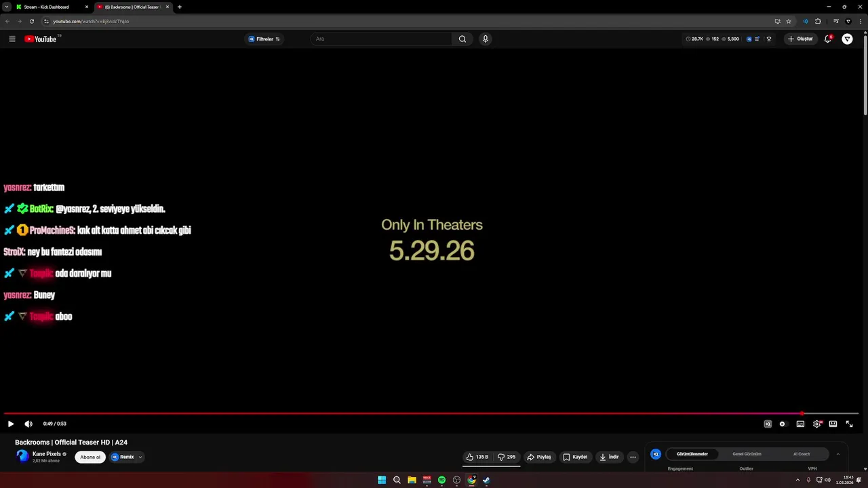This screenshot has height=488, width=868.
Task: Select the Genel Görünüm tab
Action: point(747,454)
